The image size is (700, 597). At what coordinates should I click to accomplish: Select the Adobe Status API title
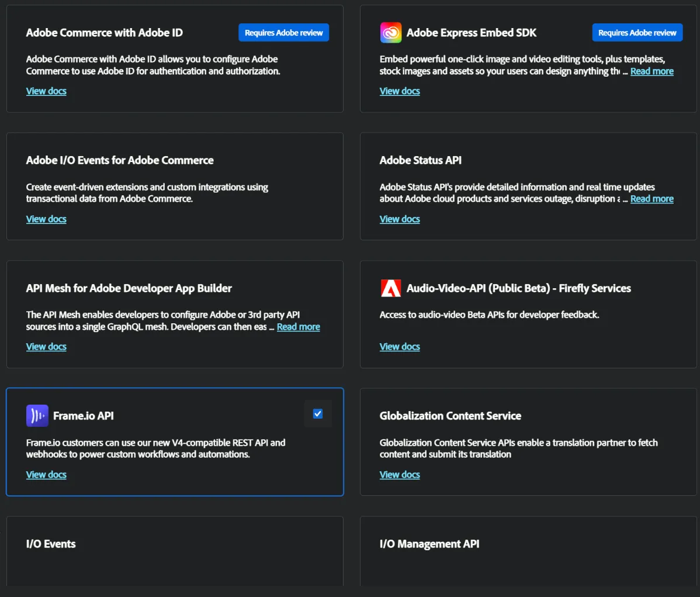click(x=421, y=160)
